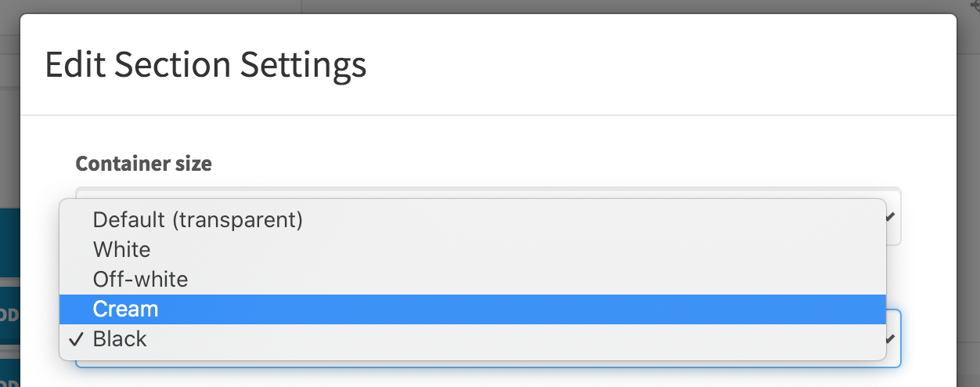Click the checkmark beside Black
980x387 pixels.
(x=75, y=339)
